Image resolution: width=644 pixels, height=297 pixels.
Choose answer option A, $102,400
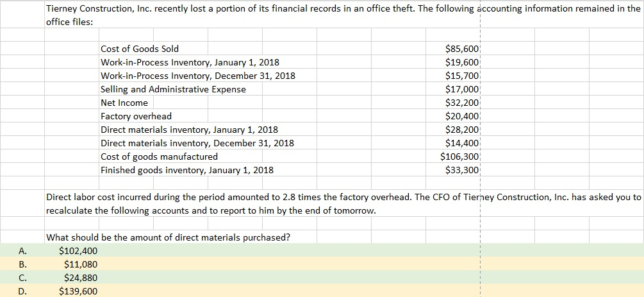pyautogui.click(x=78, y=251)
